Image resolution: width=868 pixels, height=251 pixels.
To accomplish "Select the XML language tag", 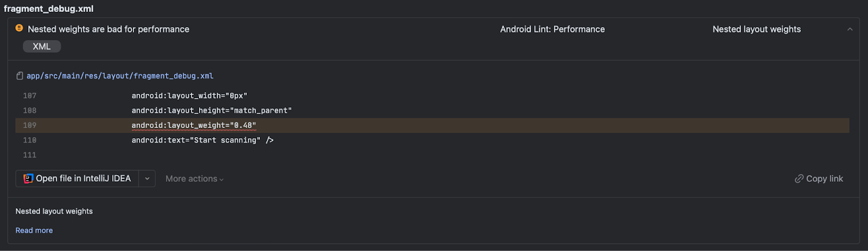I will click(42, 47).
